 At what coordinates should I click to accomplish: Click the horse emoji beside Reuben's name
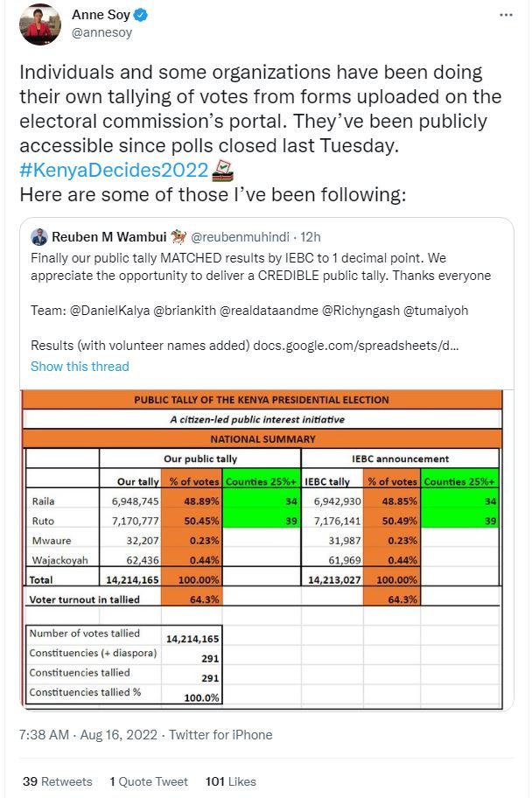pos(178,237)
